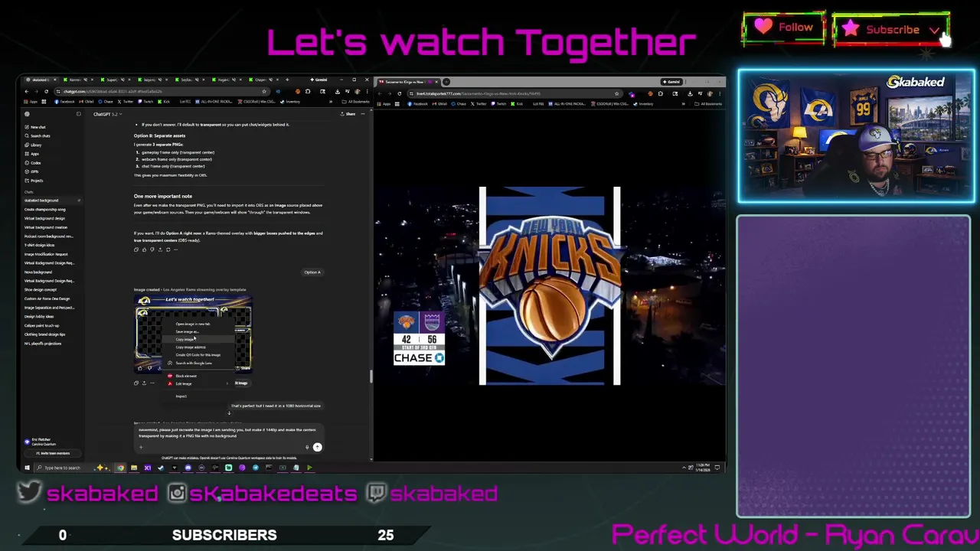Screen dimensions: 980x551
Task: Choose 'Save image as...' context entry
Action: [199, 331]
